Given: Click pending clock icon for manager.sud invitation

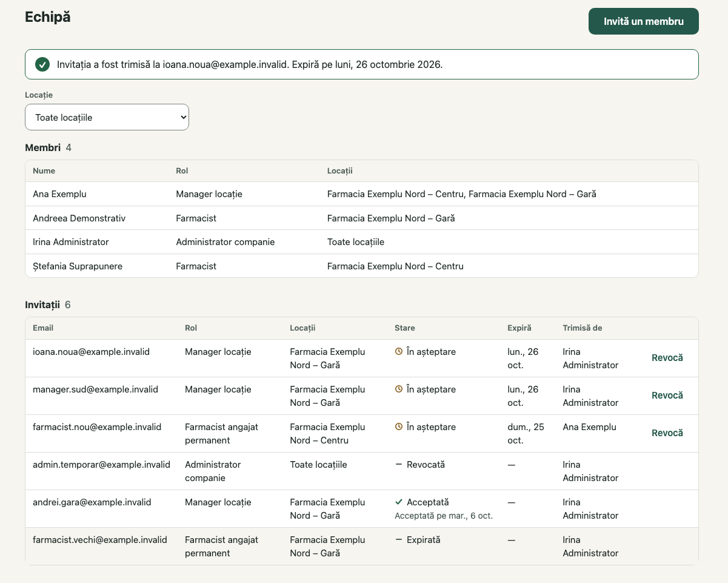Looking at the screenshot, I should coord(399,389).
